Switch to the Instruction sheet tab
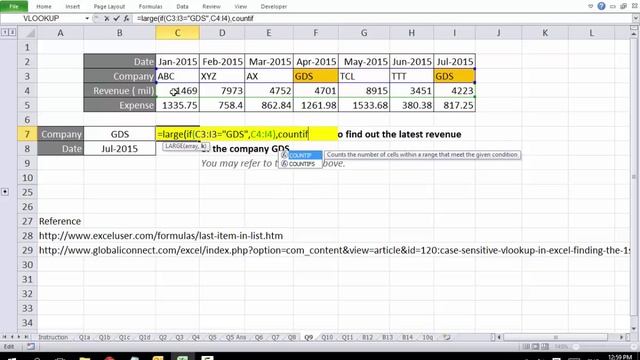This screenshot has height=360, width=640. [x=53, y=337]
